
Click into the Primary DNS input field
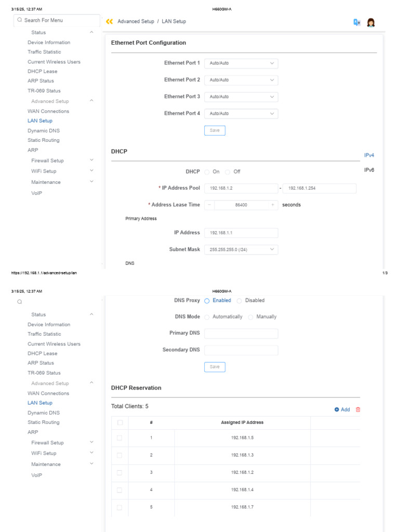pos(241,334)
